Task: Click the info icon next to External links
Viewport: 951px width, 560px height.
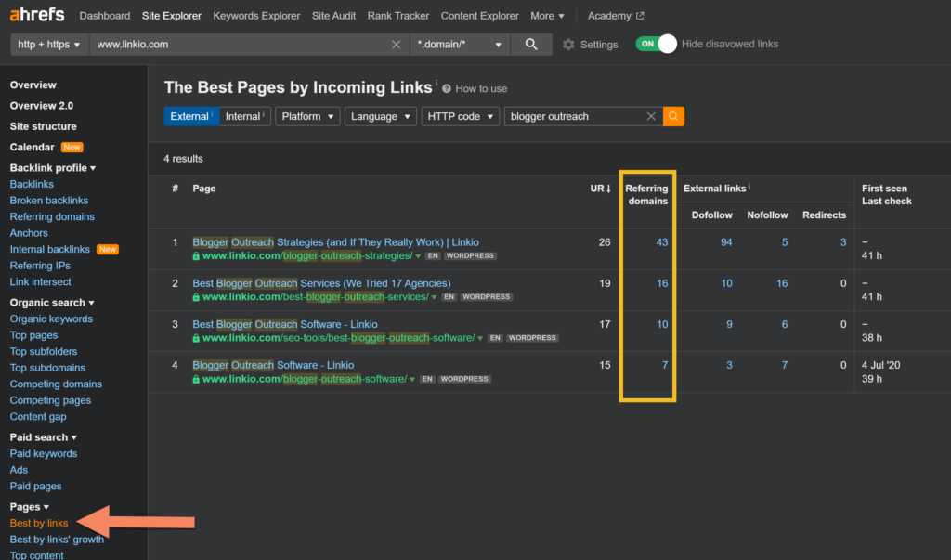Action: [750, 188]
